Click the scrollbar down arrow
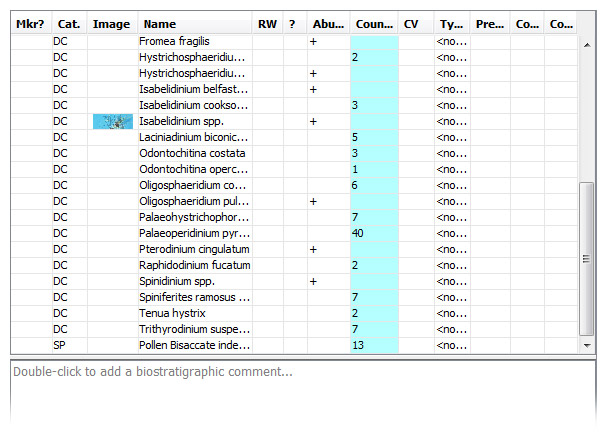 [587, 345]
